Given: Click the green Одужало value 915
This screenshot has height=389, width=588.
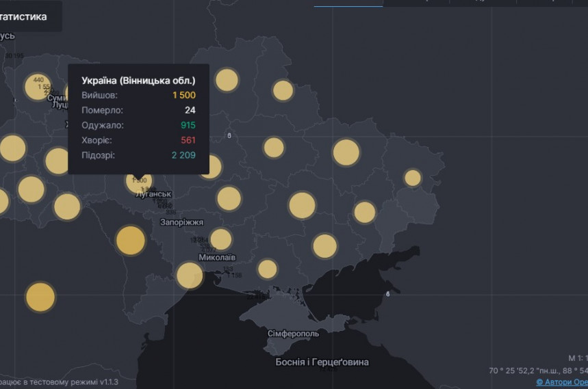Looking at the screenshot, I should point(188,125).
